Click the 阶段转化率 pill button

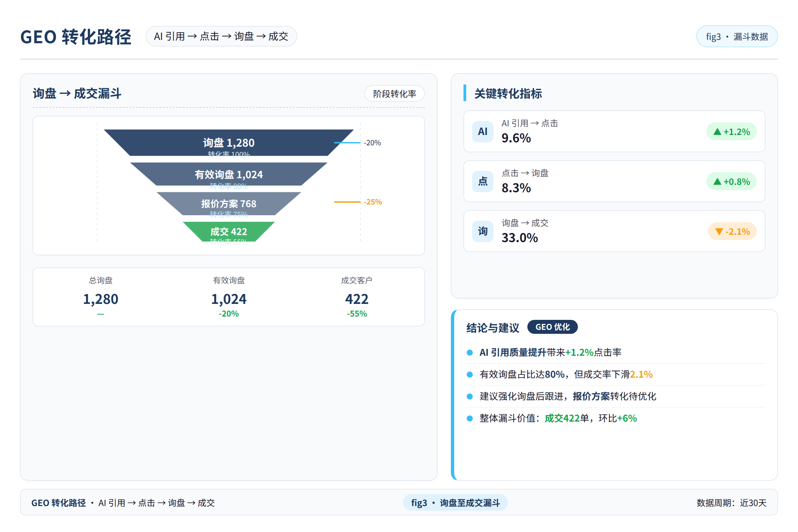tap(395, 94)
